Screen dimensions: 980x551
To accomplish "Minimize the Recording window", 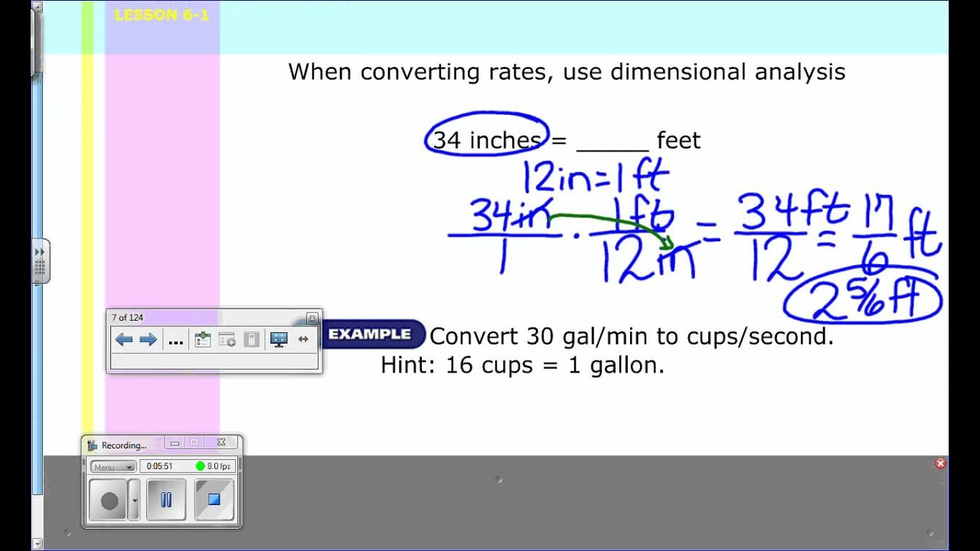I will pos(175,443).
